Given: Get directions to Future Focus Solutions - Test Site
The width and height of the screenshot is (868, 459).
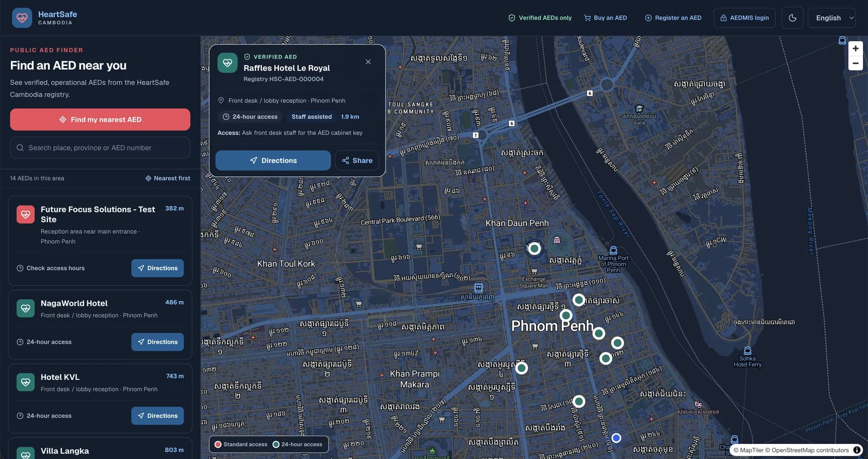Looking at the screenshot, I should pyautogui.click(x=158, y=268).
